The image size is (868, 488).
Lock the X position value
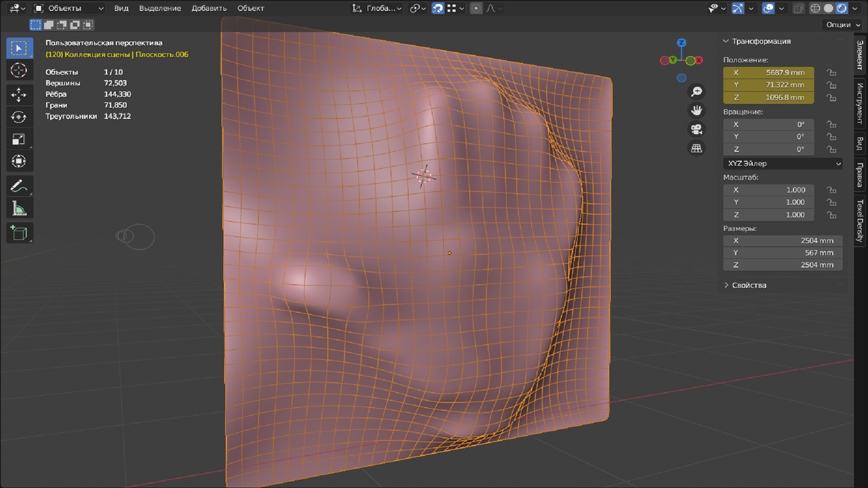(831, 73)
